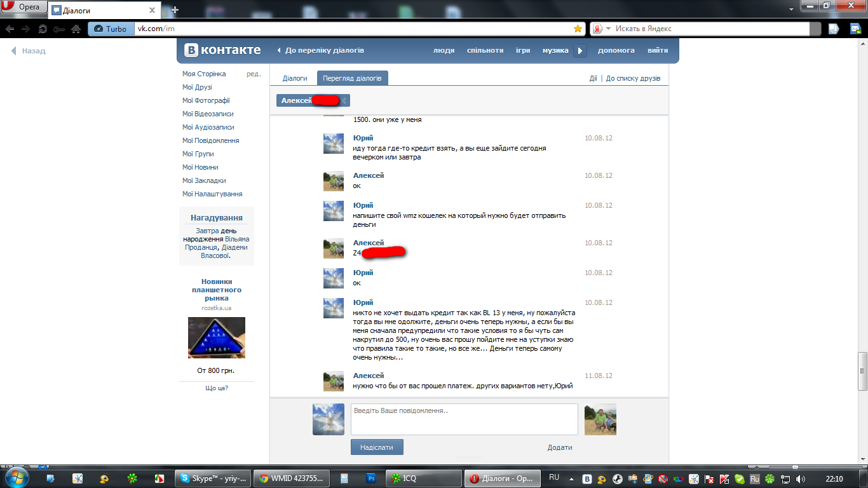Click the Що це? ad link
868x488 pixels.
(x=217, y=388)
